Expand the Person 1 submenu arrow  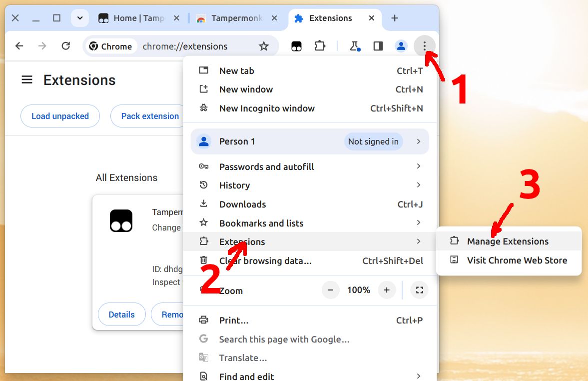419,141
